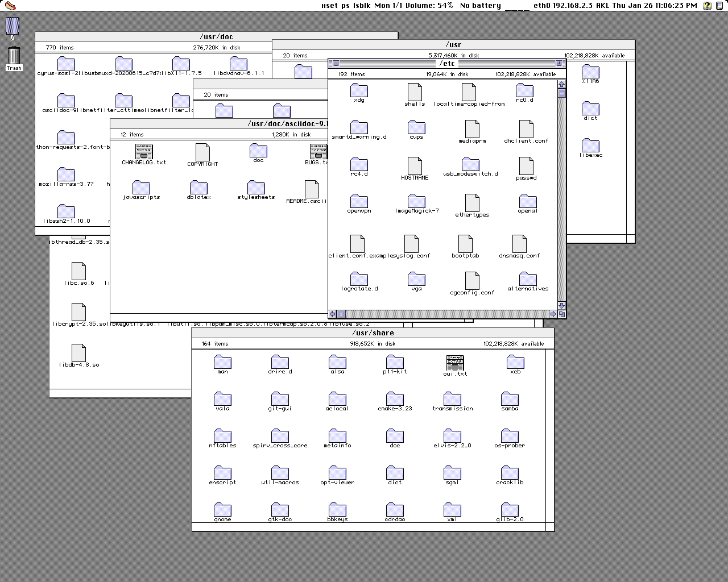The width and height of the screenshot is (728, 582).
Task: Click the /usr/share window title bar
Action: coord(373,333)
